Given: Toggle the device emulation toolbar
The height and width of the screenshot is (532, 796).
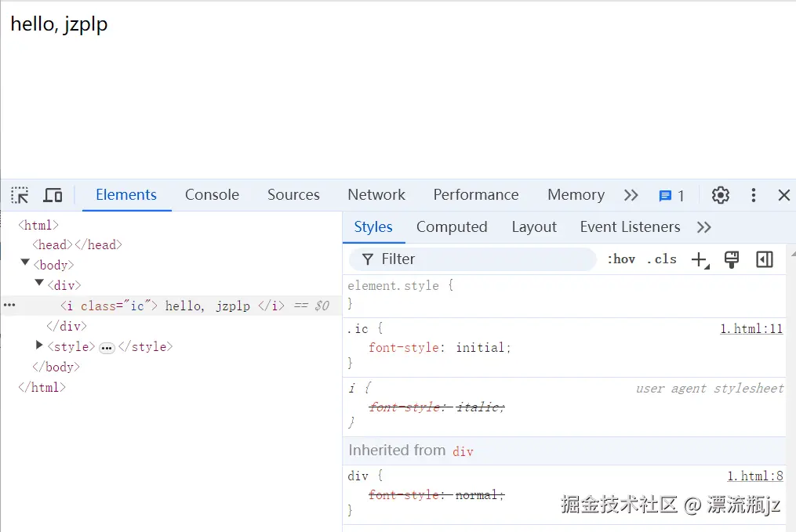Looking at the screenshot, I should click(x=53, y=195).
